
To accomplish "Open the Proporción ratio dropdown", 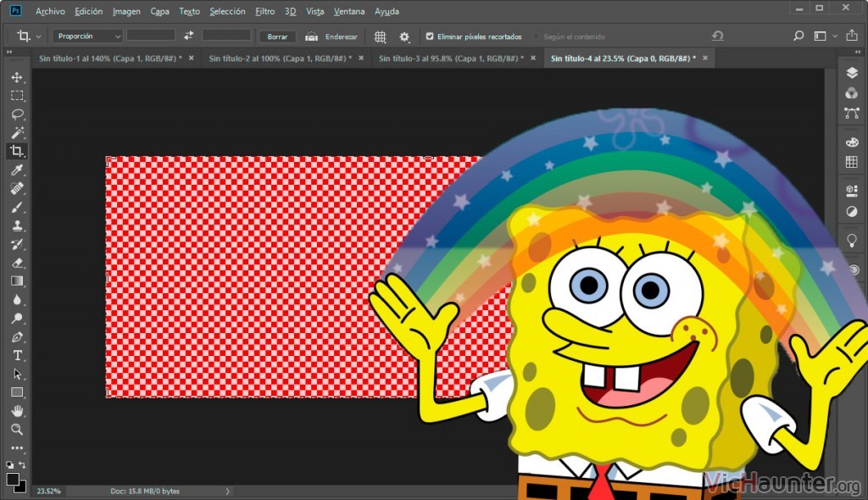I will pyautogui.click(x=87, y=36).
